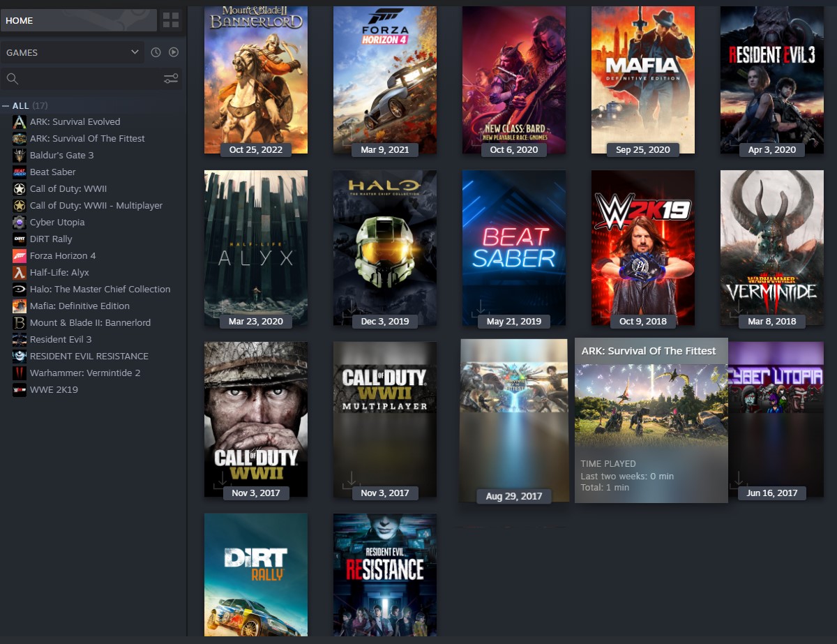
Task: Click the collections grid view icon
Action: click(x=170, y=20)
